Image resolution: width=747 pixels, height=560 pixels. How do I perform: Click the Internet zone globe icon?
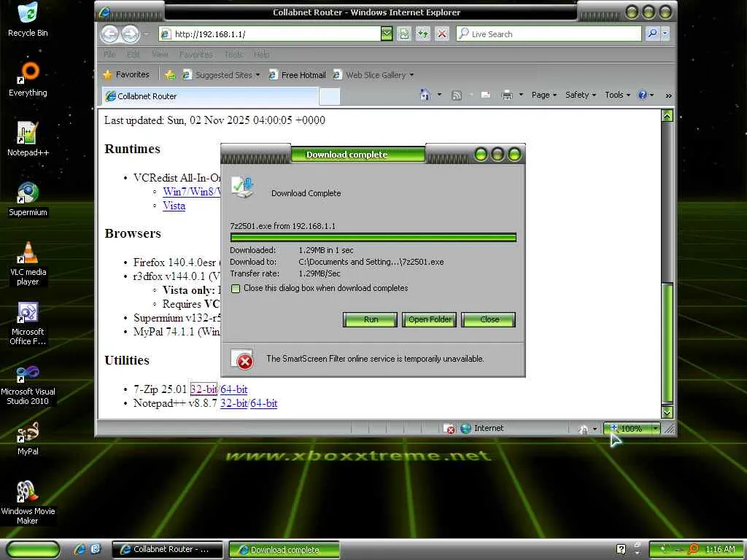465,428
